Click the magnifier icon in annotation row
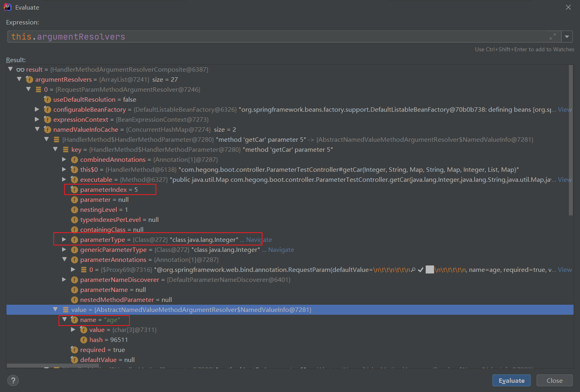Viewport: 580px width, 392px height. [413, 270]
